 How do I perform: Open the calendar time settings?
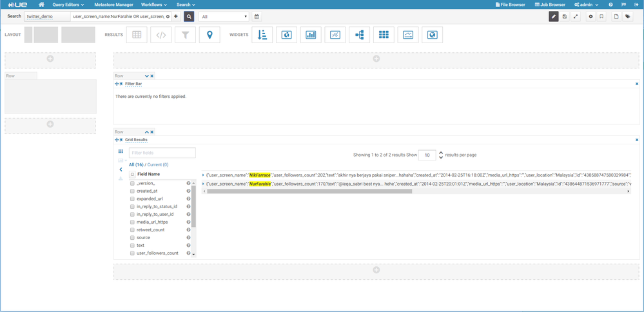[257, 16]
